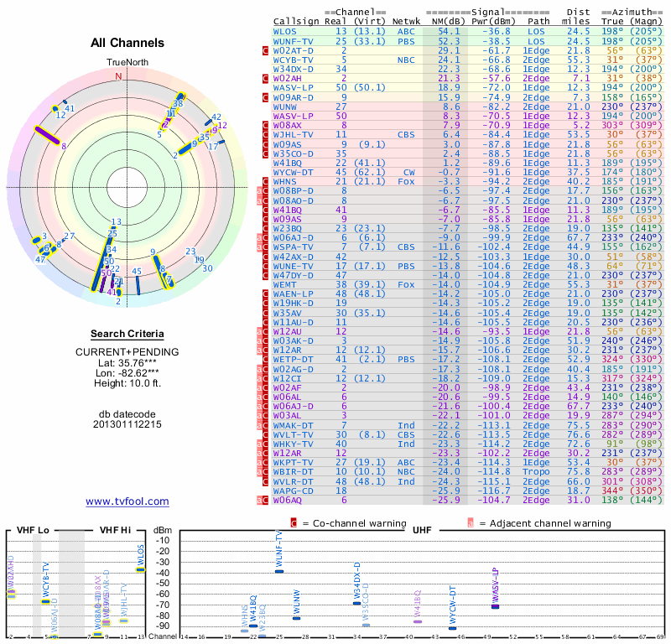The image size is (671, 644).
Task: Click the co-channel marker beside W35CO-D
Action: coord(265,153)
